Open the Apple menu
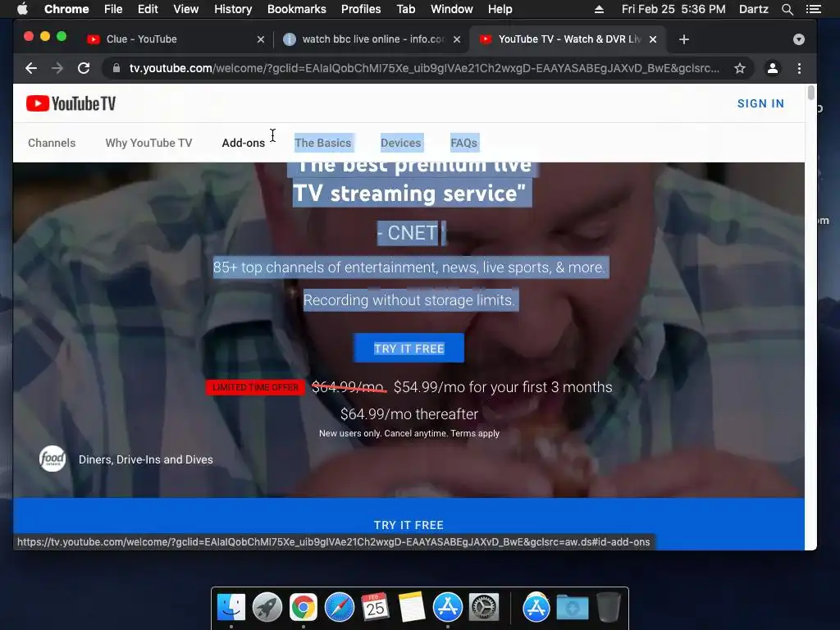This screenshot has width=840, height=630. [22, 9]
